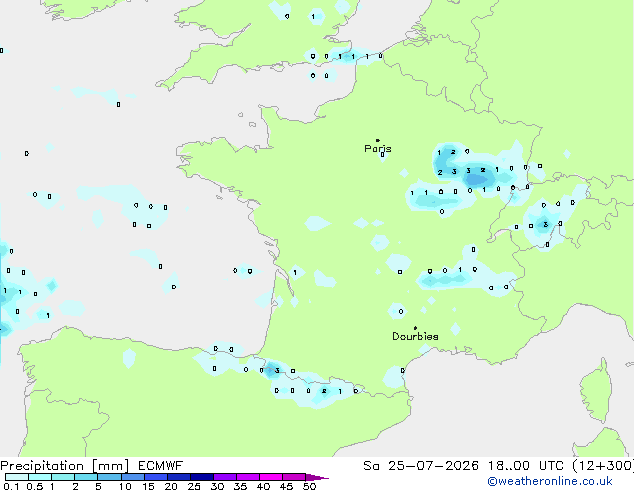Click the legend value 0.5
Screen dimensions: 634x490
click(x=35, y=486)
